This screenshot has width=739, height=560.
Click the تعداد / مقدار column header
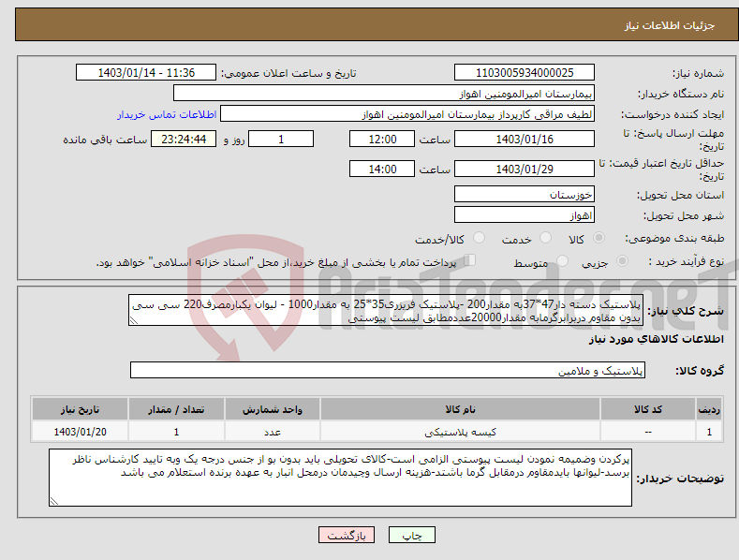click(x=176, y=409)
